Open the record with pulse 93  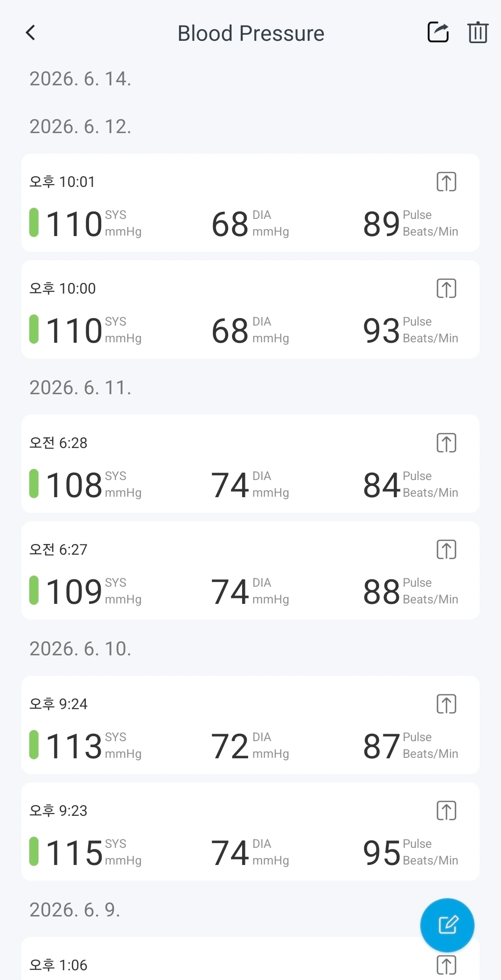click(250, 309)
